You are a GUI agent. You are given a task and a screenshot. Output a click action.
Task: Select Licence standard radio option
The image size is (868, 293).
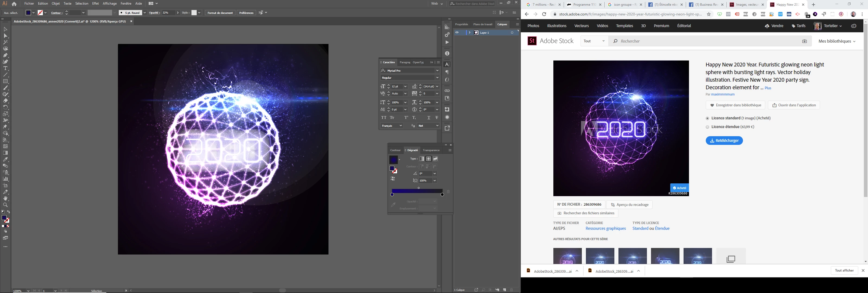click(x=707, y=118)
